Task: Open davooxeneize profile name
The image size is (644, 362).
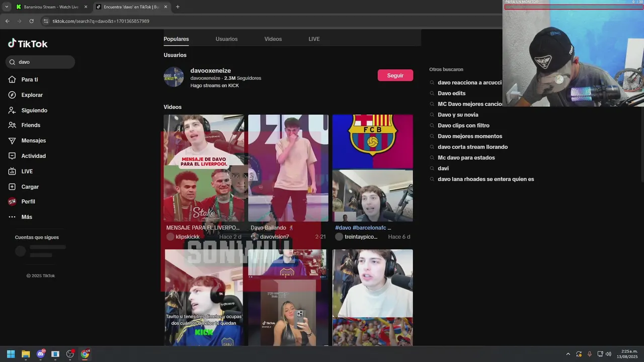Action: [x=210, y=71]
